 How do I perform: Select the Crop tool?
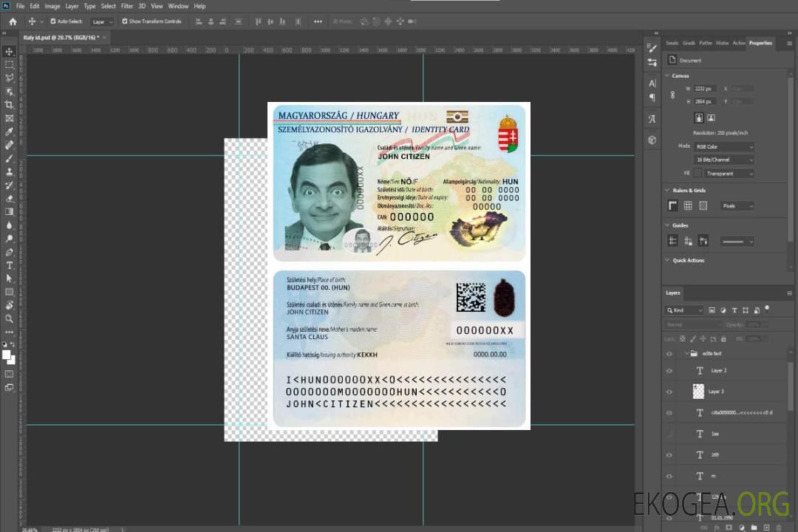[9, 105]
